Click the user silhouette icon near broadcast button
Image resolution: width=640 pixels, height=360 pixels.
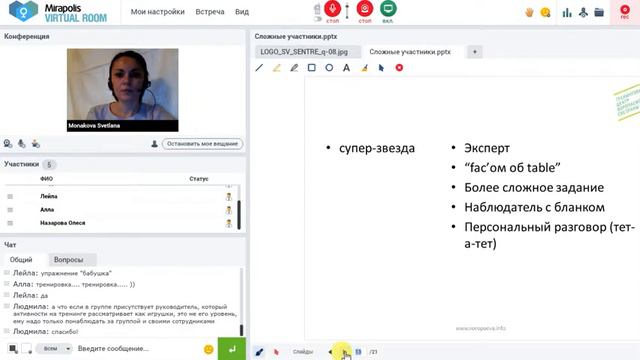tap(154, 144)
